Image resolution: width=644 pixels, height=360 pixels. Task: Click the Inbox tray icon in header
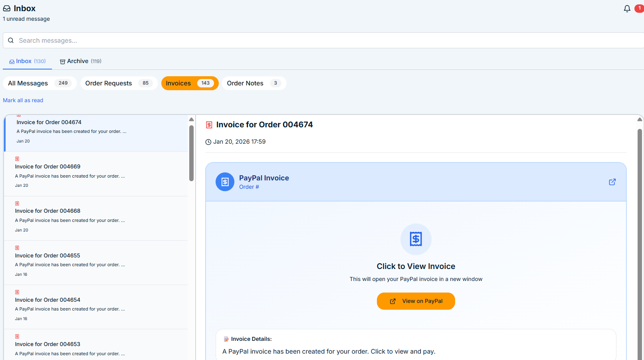click(x=7, y=8)
